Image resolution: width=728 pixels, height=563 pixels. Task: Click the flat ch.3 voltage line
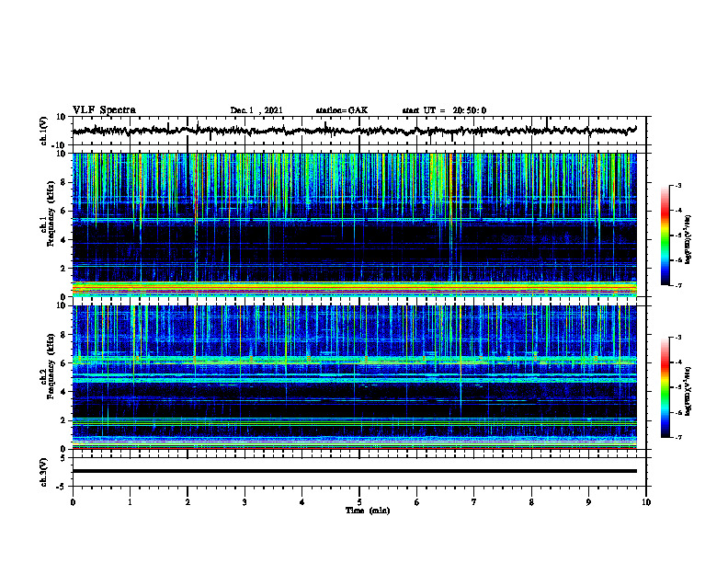354,471
